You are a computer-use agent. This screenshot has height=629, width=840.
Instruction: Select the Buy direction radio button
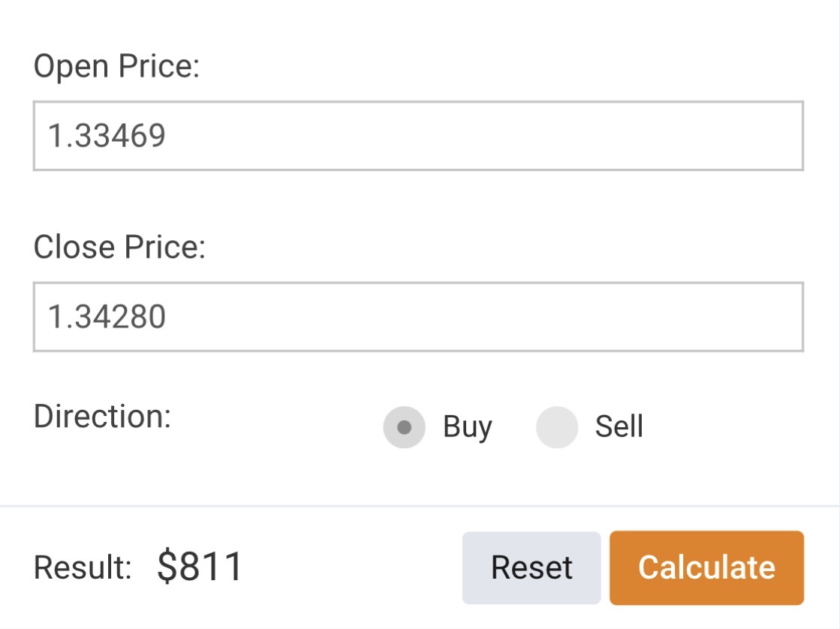tap(404, 427)
